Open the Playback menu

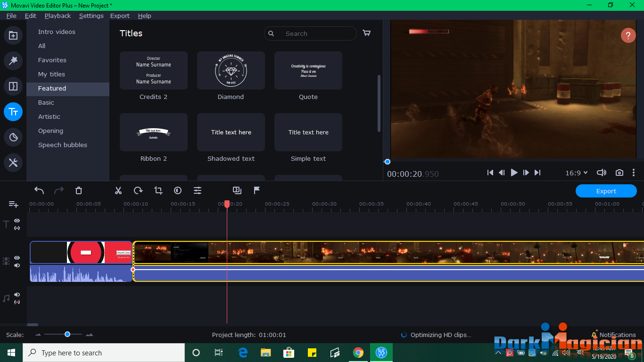(58, 16)
